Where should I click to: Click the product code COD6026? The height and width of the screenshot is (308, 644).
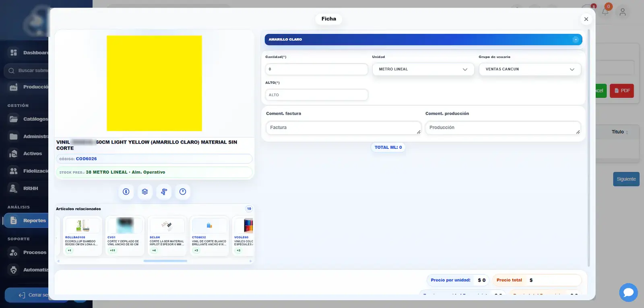[86, 159]
